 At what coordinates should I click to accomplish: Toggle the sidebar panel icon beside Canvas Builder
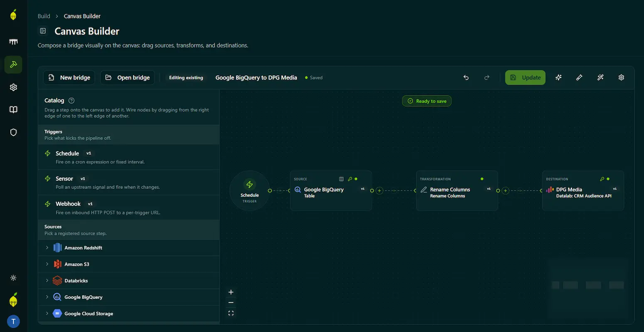point(43,31)
